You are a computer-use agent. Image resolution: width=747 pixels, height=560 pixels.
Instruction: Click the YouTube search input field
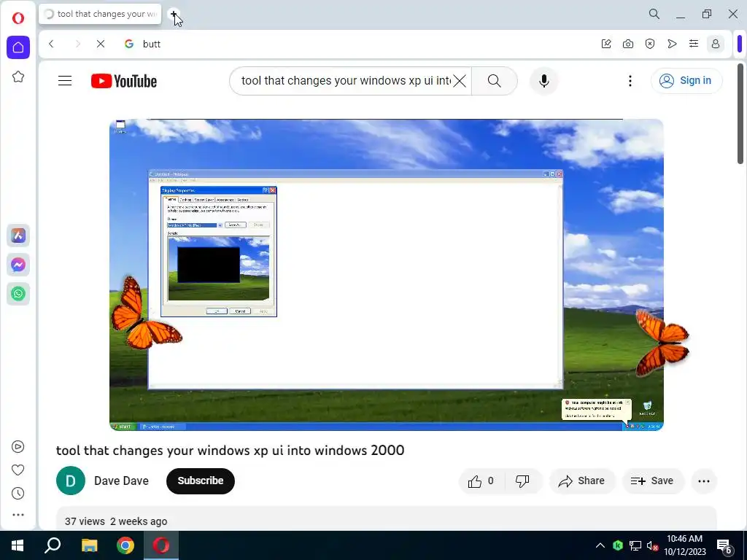(x=346, y=81)
